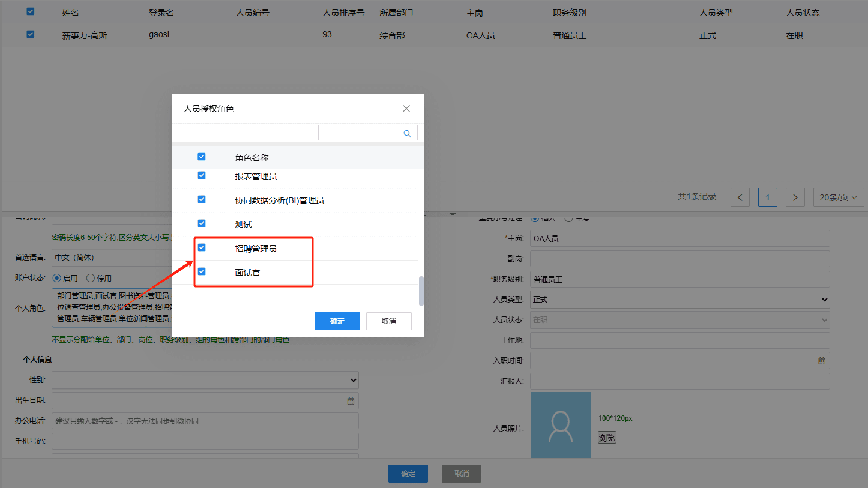This screenshot has width=868, height=488.
Task: Click 职务级别 column header in table
Action: pos(570,13)
